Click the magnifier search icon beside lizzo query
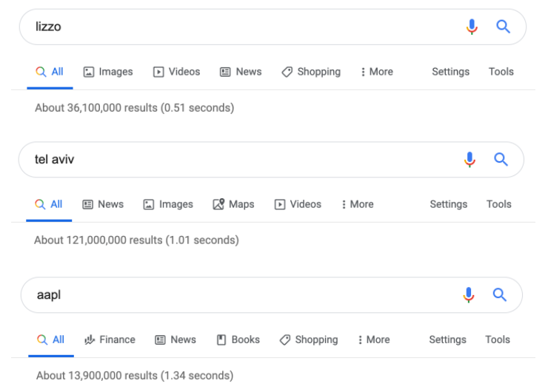Image resolution: width=548 pixels, height=392 pixels. tap(503, 27)
